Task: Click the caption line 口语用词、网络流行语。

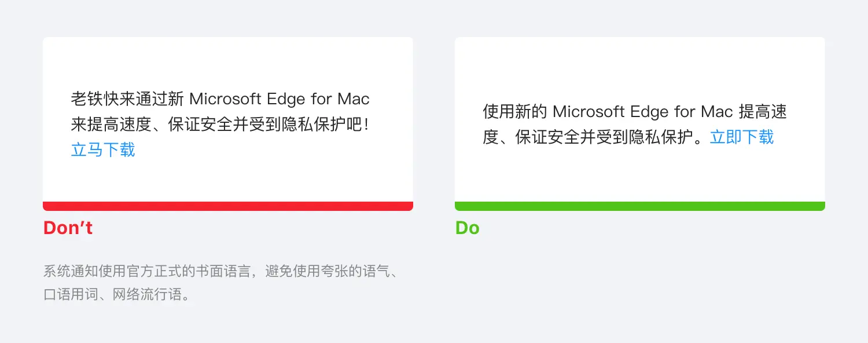Action: coord(117,294)
